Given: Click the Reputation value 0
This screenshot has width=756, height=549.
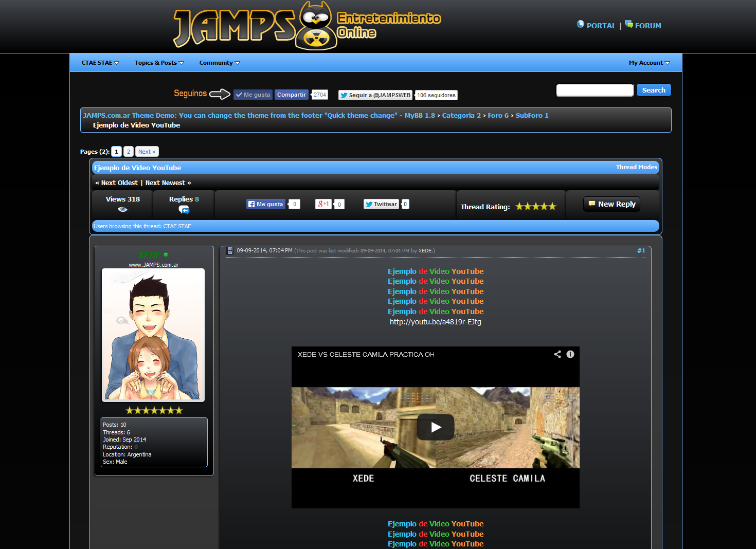Looking at the screenshot, I should tap(136, 447).
